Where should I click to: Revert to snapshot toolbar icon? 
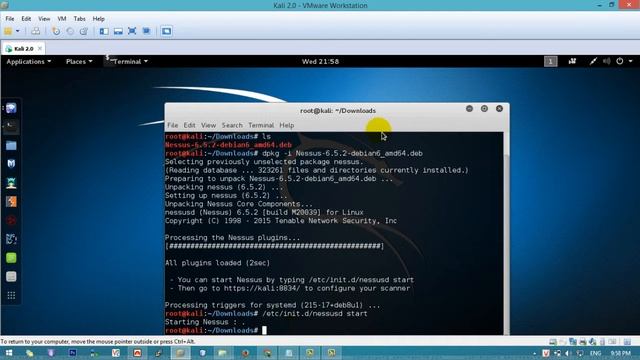coord(70,31)
